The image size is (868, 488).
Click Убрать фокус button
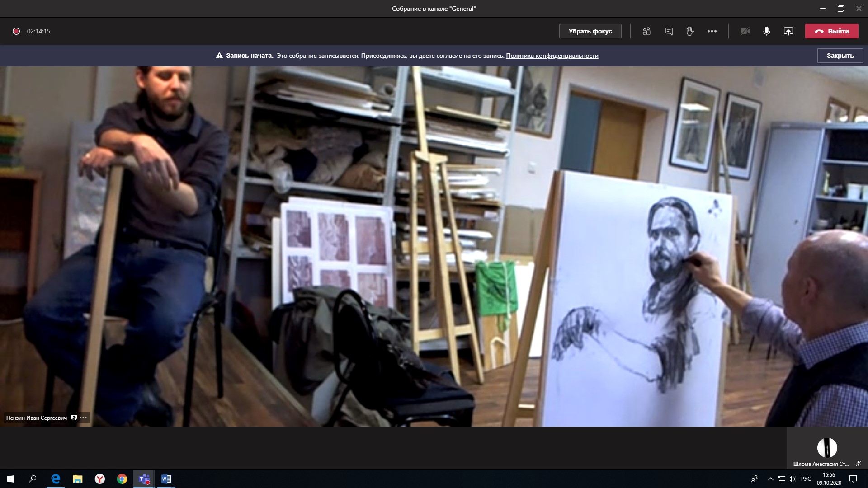click(x=590, y=31)
